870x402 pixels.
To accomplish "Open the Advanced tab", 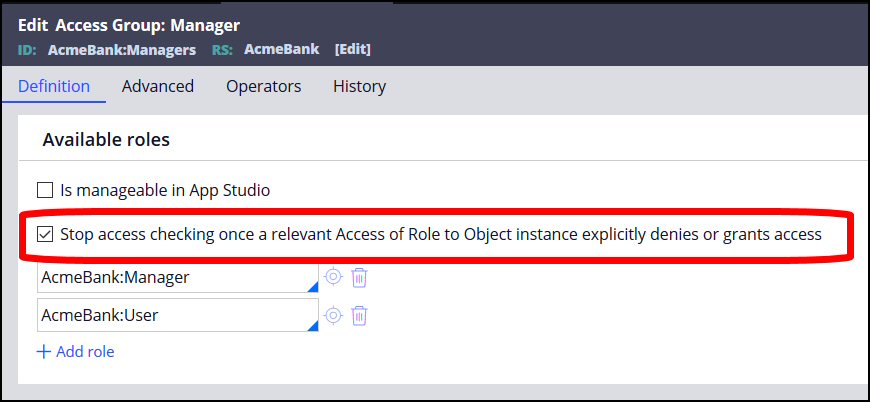I will pyautogui.click(x=158, y=86).
